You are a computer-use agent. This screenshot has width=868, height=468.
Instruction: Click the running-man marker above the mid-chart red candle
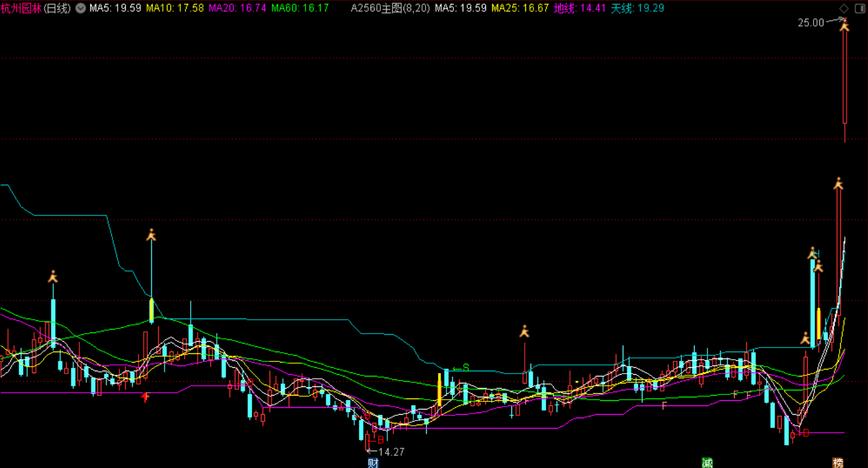[524, 331]
